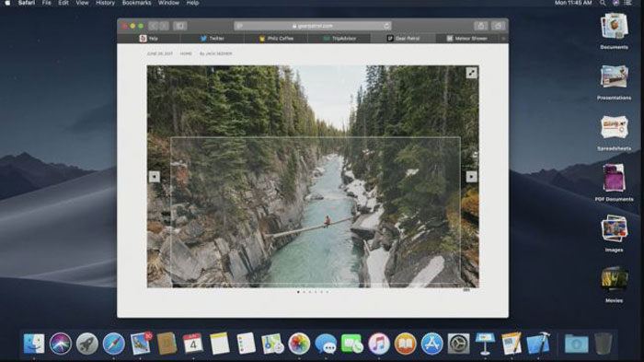Open Reminders checklist icon in Dock

246,344
